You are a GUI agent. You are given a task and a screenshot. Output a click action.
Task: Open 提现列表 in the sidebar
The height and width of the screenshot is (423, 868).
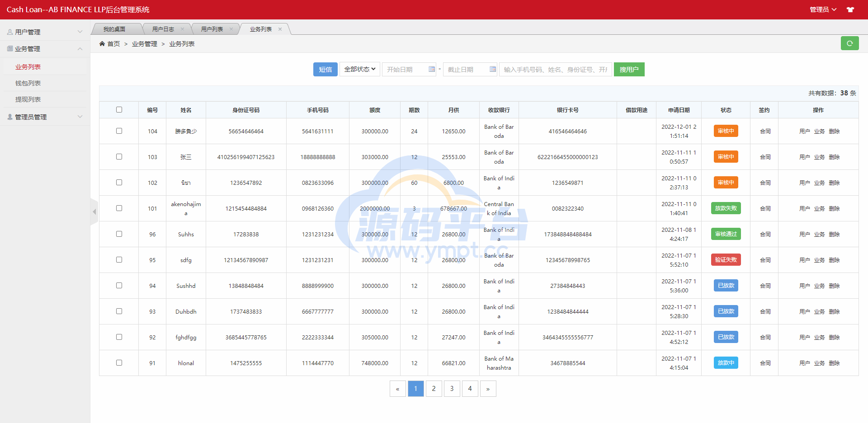click(x=28, y=99)
